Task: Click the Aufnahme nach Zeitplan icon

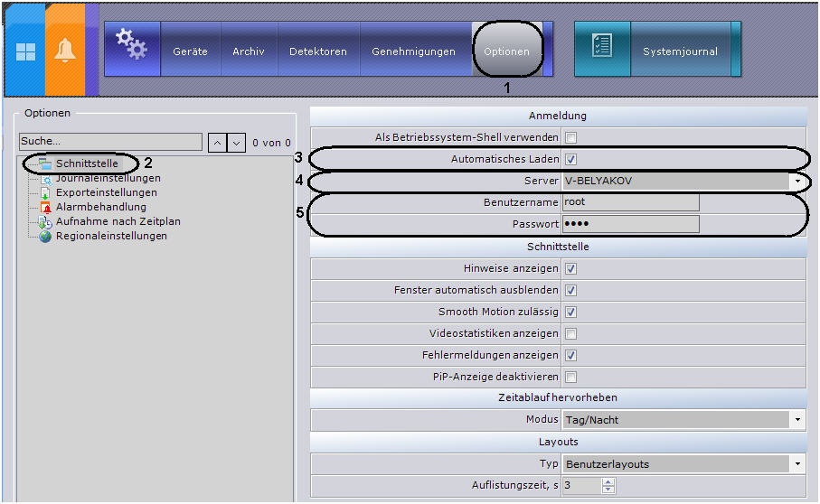Action: pyautogui.click(x=46, y=222)
